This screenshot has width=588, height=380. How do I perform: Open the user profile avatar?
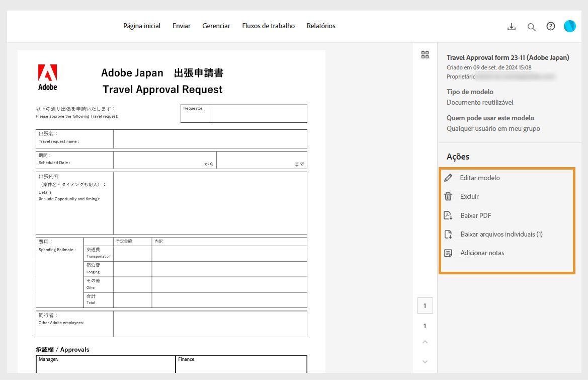click(569, 26)
